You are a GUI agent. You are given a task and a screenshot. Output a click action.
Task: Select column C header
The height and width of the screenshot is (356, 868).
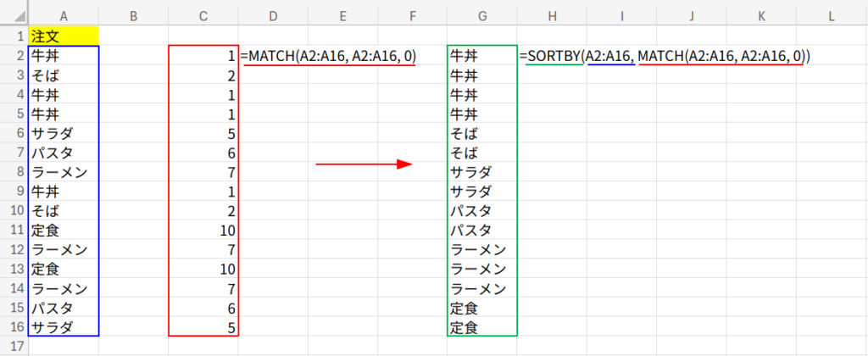click(203, 14)
